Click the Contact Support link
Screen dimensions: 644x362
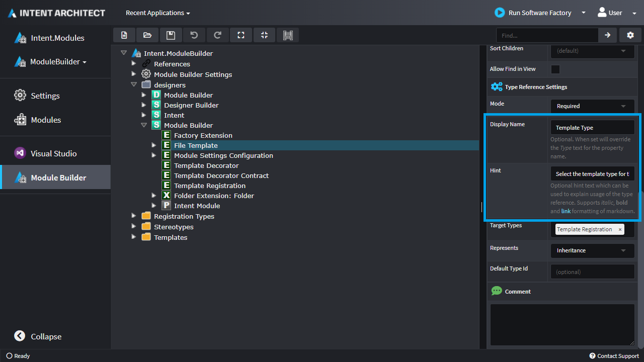pyautogui.click(x=614, y=356)
